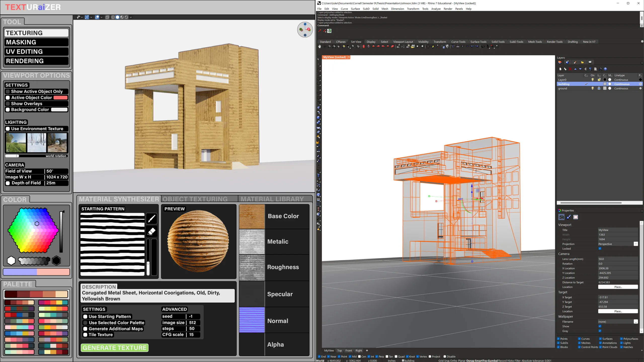
Task: Toggle ground layer visibility bulb
Action: [592, 88]
